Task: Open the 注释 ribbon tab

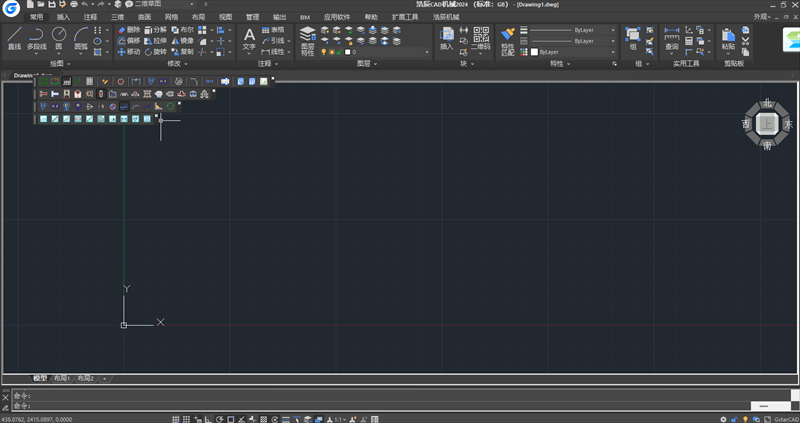Action: tap(91, 17)
